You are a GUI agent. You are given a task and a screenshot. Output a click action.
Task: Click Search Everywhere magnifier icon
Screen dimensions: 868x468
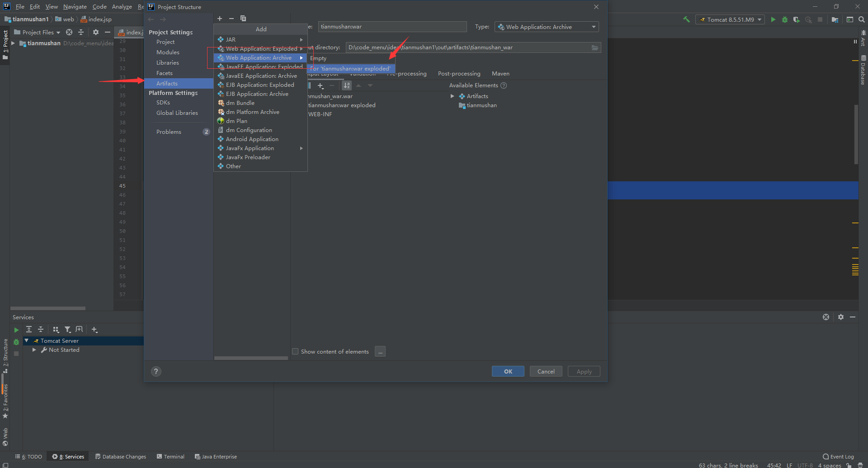pyautogui.click(x=862, y=19)
